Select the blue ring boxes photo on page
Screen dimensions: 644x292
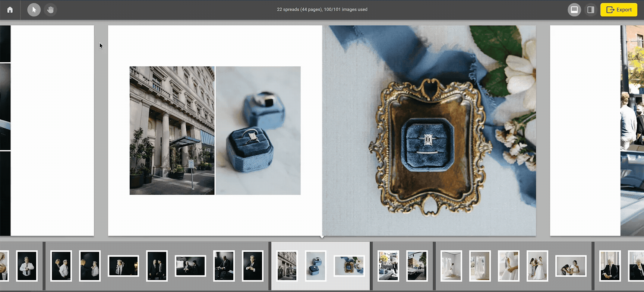click(258, 130)
